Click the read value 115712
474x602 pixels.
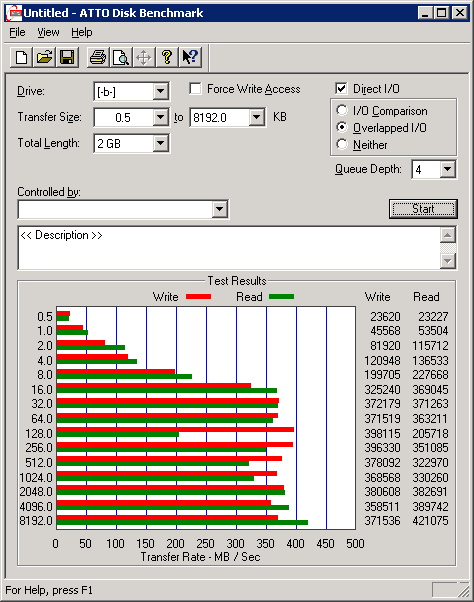430,346
